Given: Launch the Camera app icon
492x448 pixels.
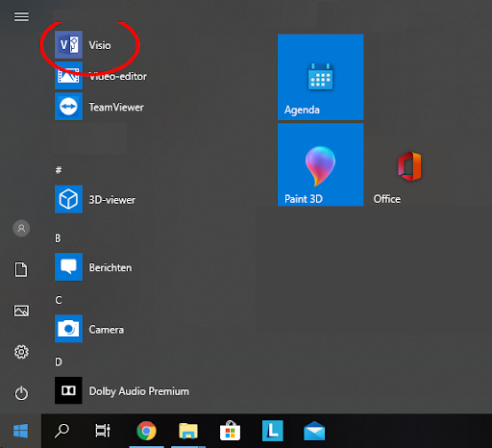Looking at the screenshot, I should pyautogui.click(x=68, y=329).
